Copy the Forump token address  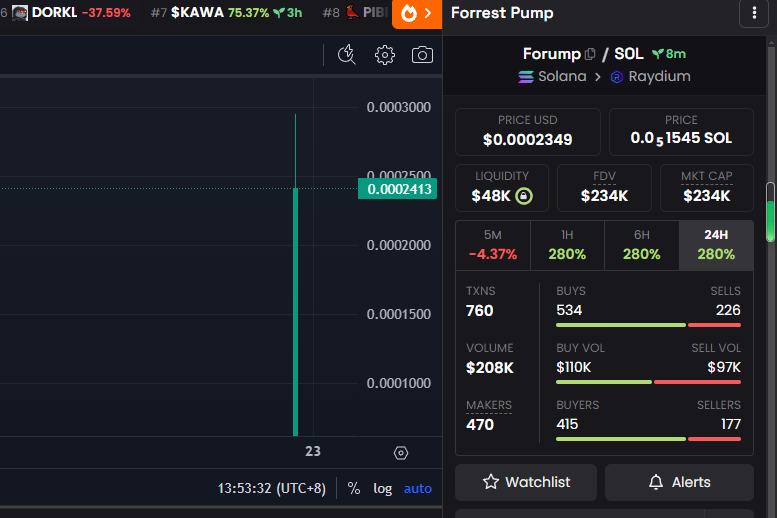point(590,54)
